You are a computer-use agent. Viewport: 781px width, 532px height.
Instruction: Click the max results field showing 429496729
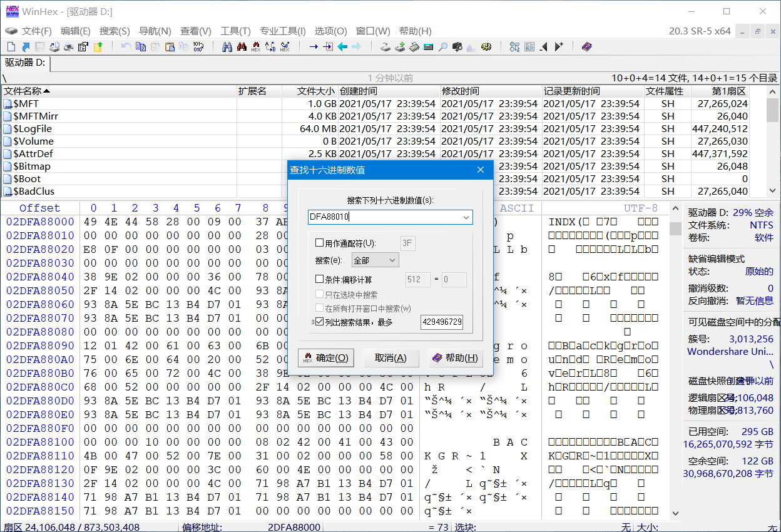[x=442, y=322]
